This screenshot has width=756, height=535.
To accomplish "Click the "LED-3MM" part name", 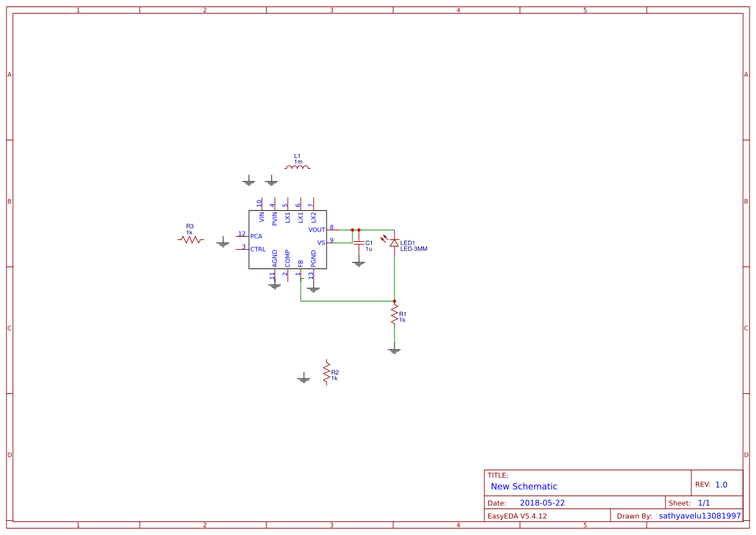I will click(414, 249).
